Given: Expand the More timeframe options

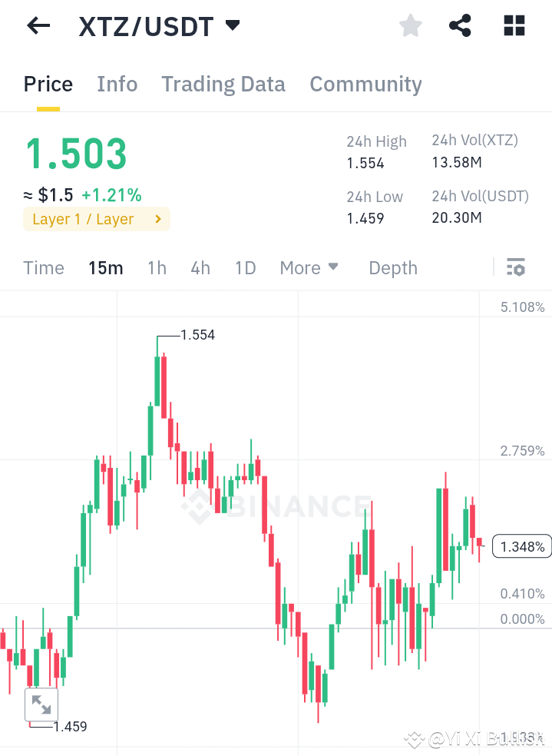Looking at the screenshot, I should click(309, 267).
